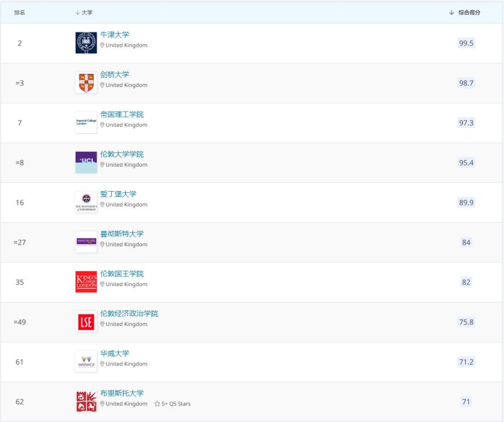The image size is (504, 422).
Task: Open the 伦敦大学学院 link
Action: pos(122,154)
